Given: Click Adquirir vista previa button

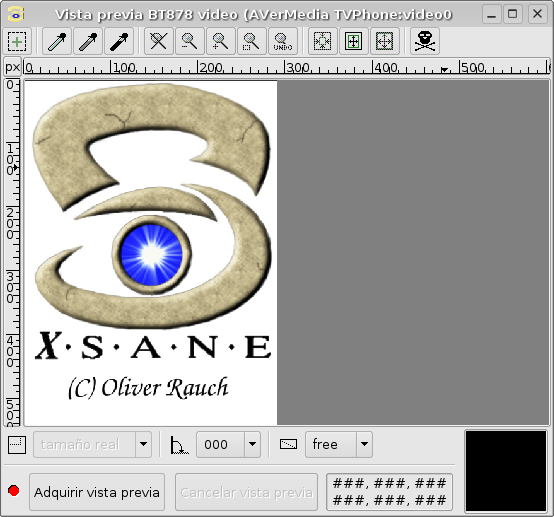Looking at the screenshot, I should [97, 492].
